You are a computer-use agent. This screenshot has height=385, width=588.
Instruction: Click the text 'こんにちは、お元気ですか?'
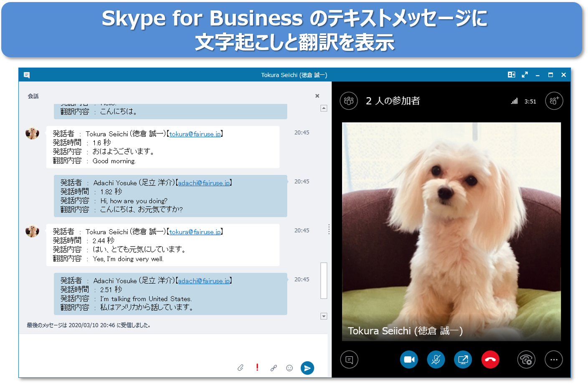tap(141, 209)
